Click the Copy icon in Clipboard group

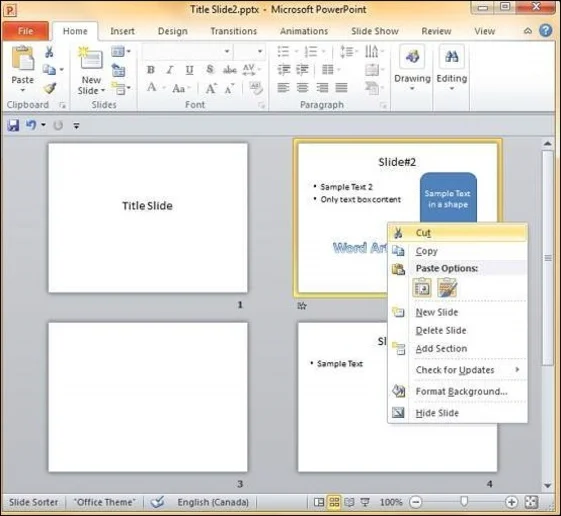point(49,69)
